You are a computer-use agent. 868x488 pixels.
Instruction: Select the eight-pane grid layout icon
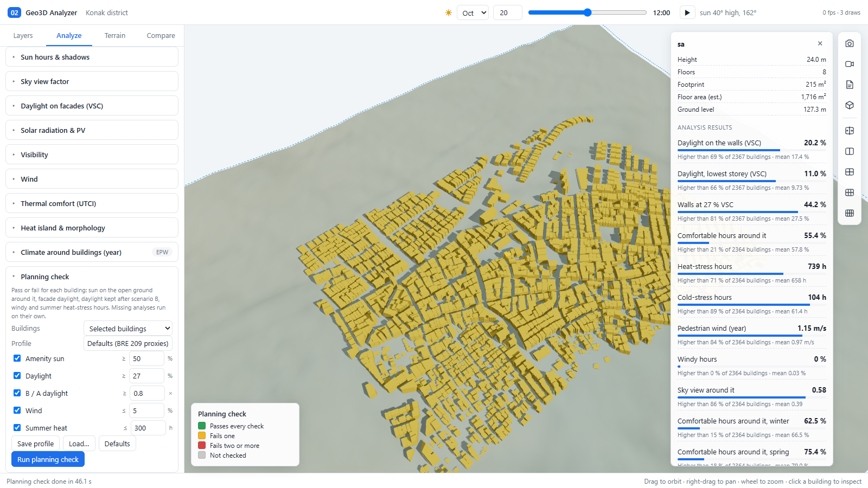pyautogui.click(x=850, y=213)
